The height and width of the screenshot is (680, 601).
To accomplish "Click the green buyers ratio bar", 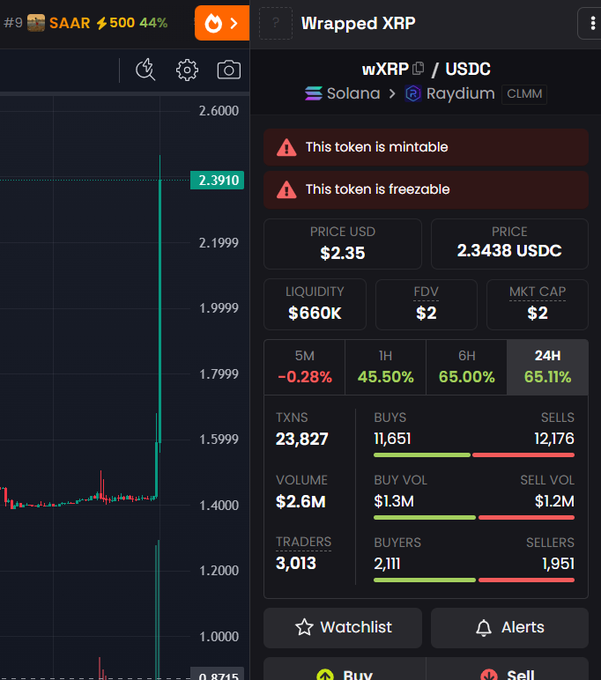I will pos(425,580).
